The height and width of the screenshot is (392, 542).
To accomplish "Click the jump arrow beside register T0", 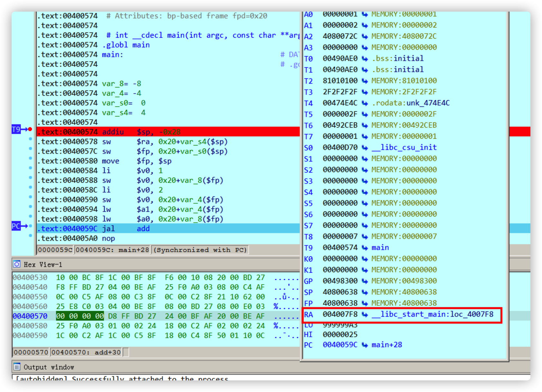I will click(364, 59).
